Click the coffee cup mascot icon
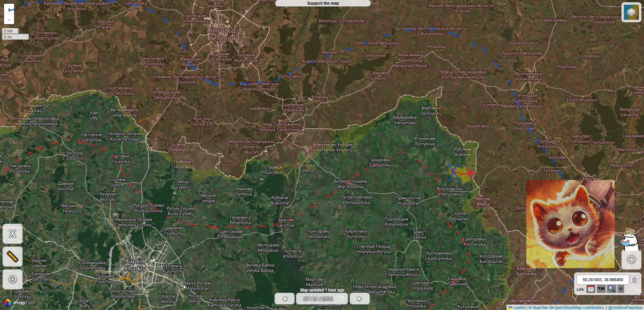644x310 pixels. click(x=630, y=239)
